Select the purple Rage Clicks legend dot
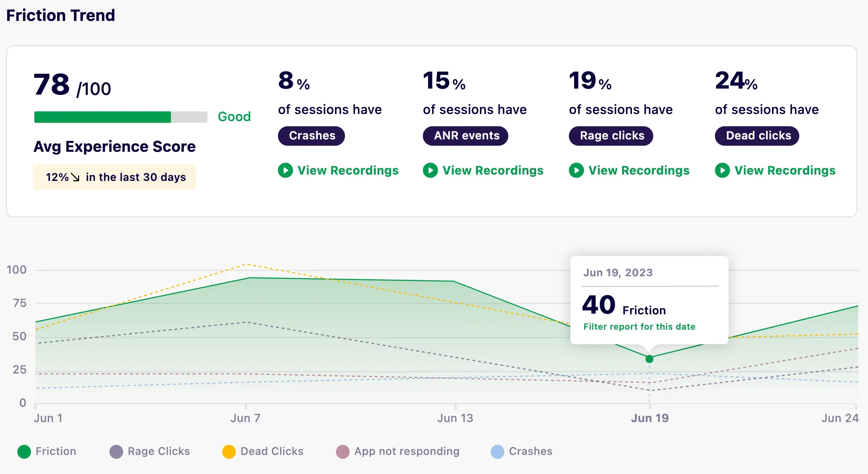This screenshot has height=474, width=868. pyautogui.click(x=116, y=451)
